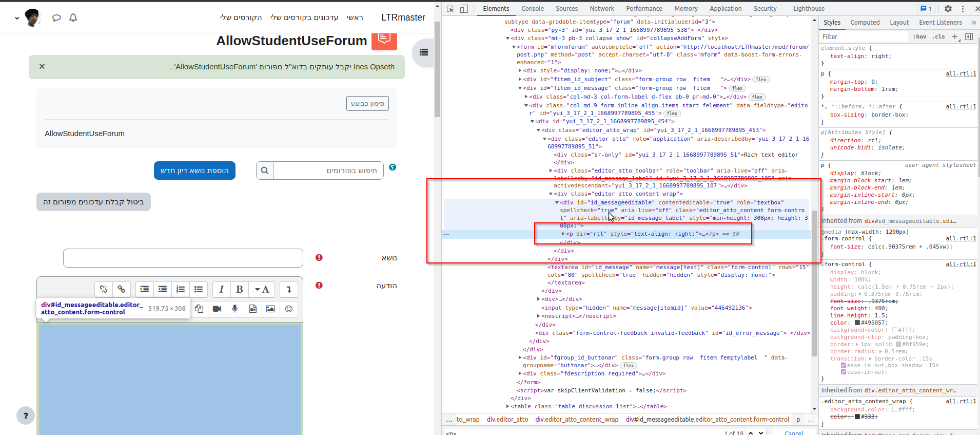Open DevTools more options menu
980x435 pixels.
coord(963,9)
